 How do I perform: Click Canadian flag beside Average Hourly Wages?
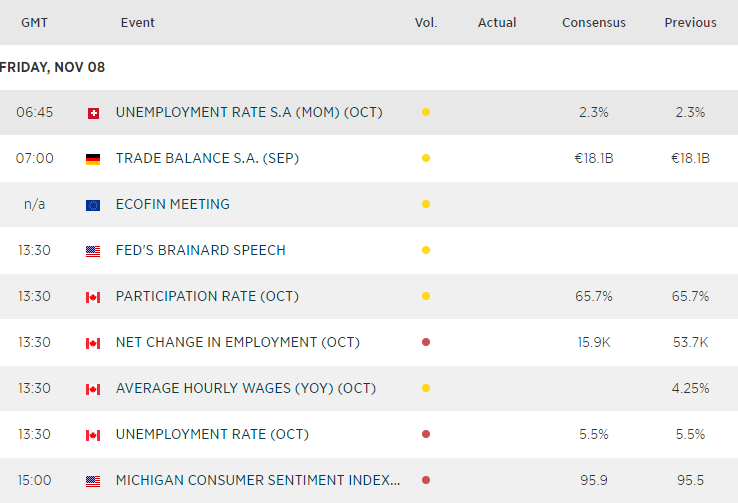coord(93,389)
